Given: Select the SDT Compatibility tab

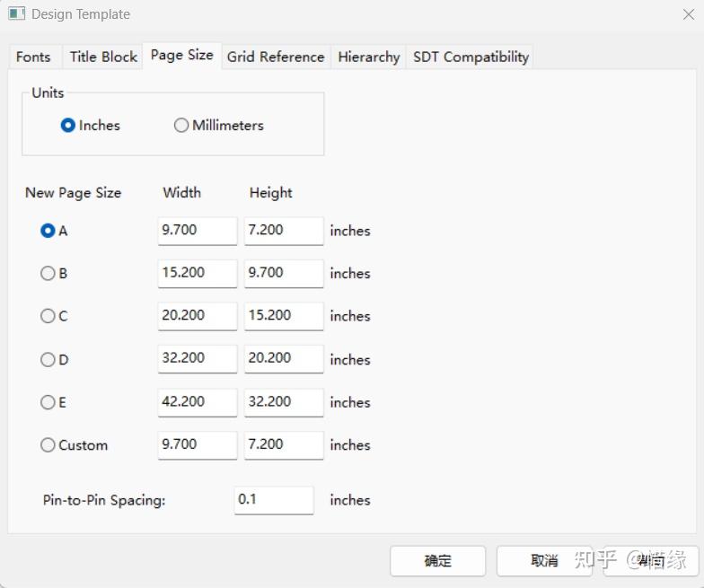Looking at the screenshot, I should pos(471,57).
